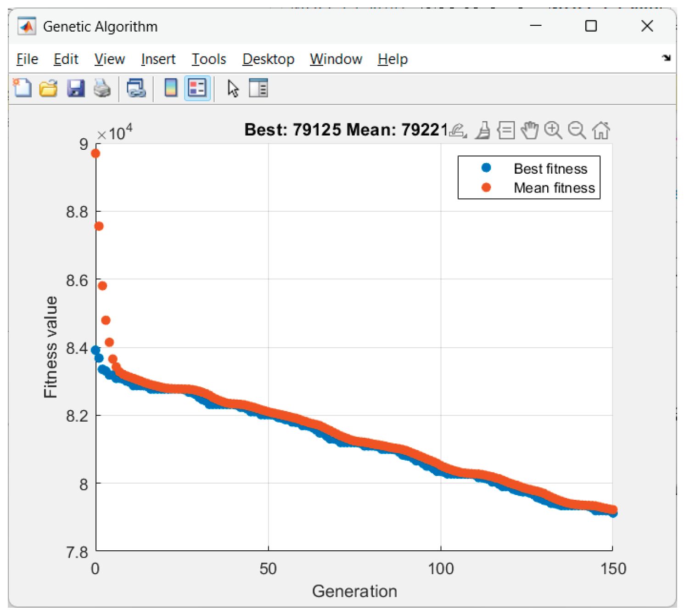Activate Zoom In magnifier on axes toolbar
The width and height of the screenshot is (685, 616).
[553, 130]
